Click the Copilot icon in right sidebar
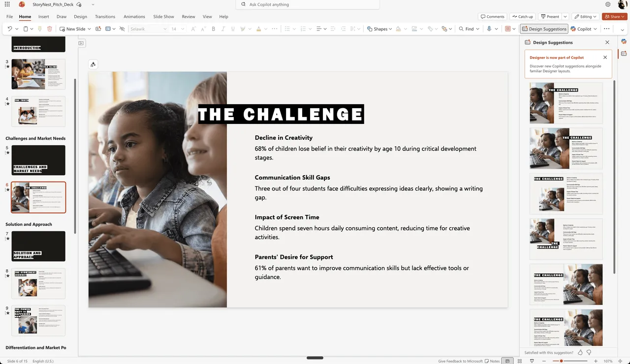The width and height of the screenshot is (630, 364). click(624, 41)
